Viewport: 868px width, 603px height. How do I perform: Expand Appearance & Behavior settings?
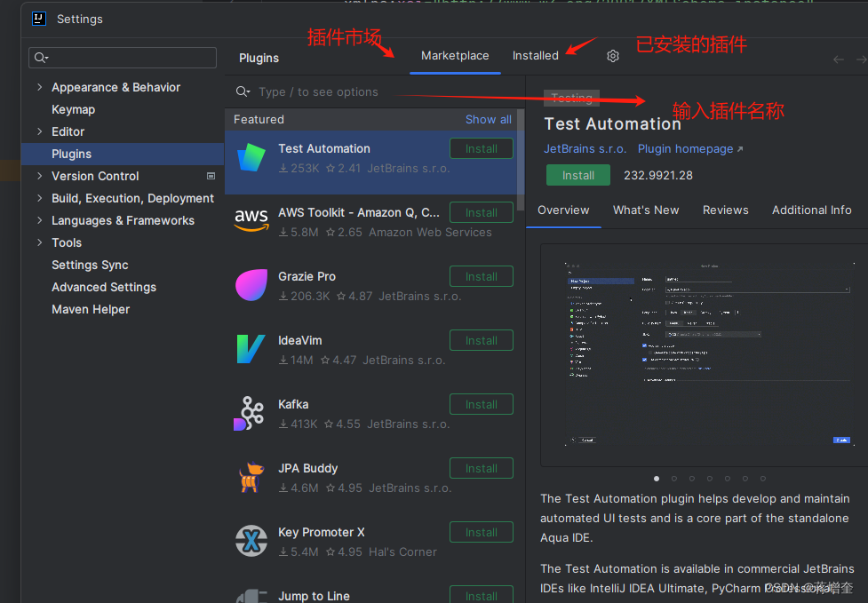(x=39, y=87)
